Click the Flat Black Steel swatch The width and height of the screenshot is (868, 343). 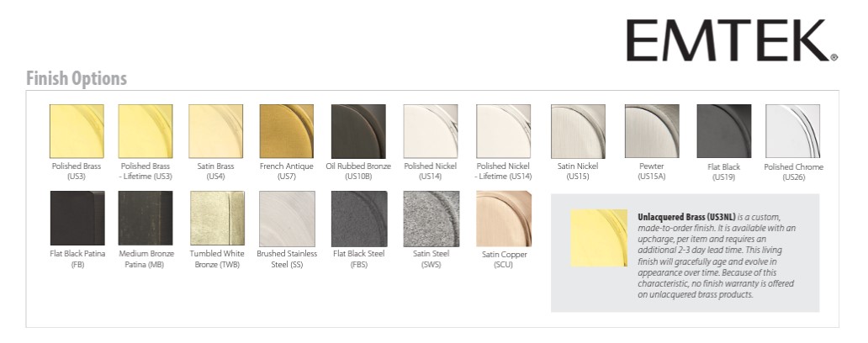[359, 219]
